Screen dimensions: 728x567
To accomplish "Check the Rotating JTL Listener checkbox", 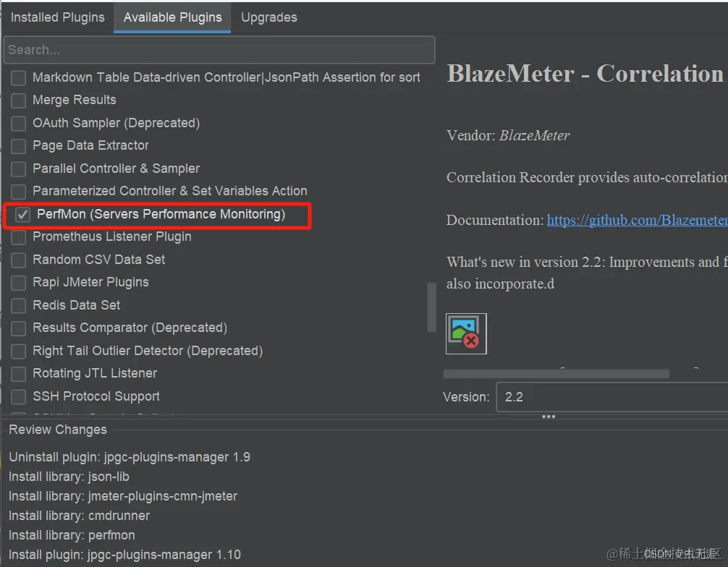I will (19, 374).
